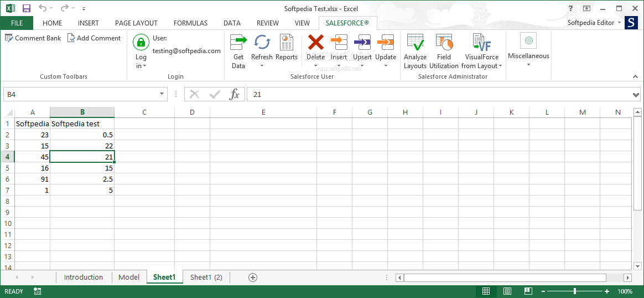Expand the formula bar
Image resolution: width=644 pixels, height=298 pixels.
click(x=637, y=95)
